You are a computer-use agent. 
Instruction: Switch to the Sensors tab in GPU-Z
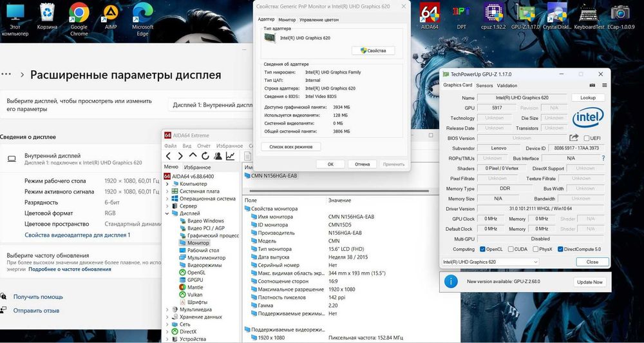click(484, 86)
